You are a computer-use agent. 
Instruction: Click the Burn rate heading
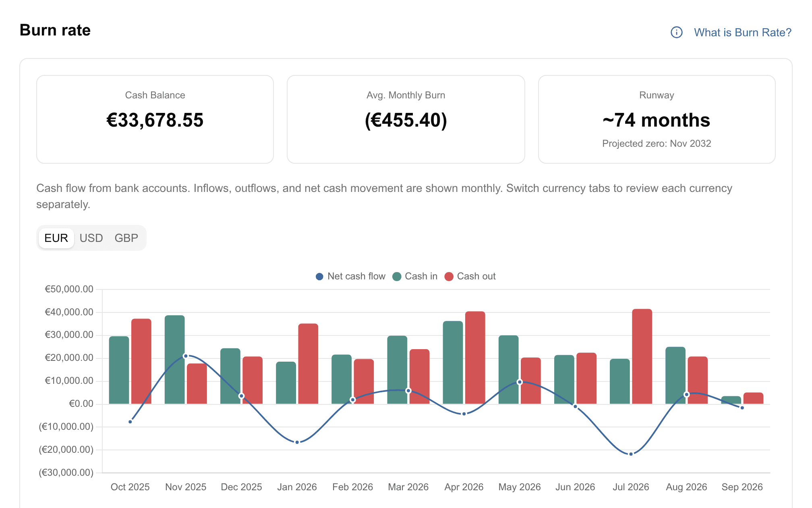[55, 30]
